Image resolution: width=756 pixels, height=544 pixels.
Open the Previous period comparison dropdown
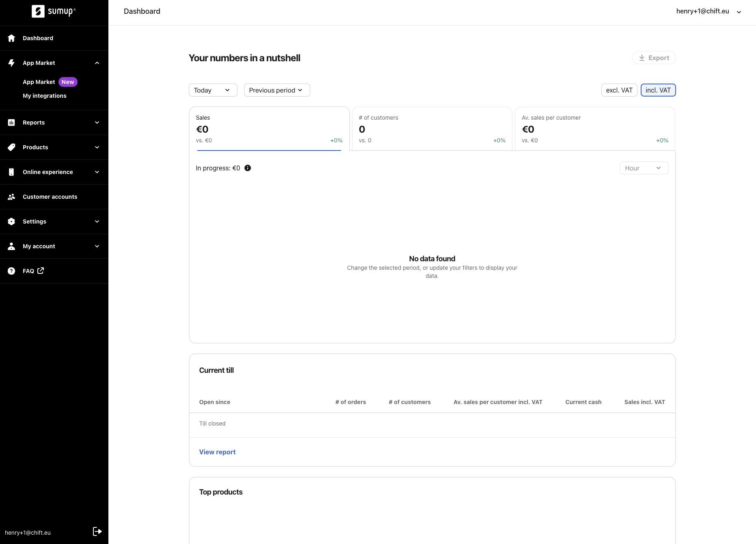(276, 90)
